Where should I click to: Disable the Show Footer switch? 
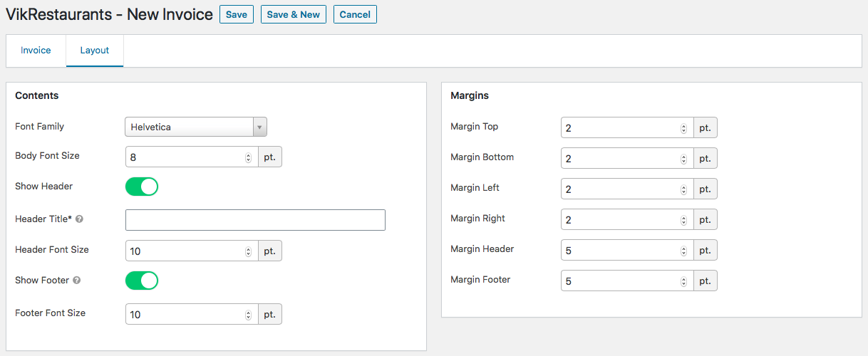point(142,281)
